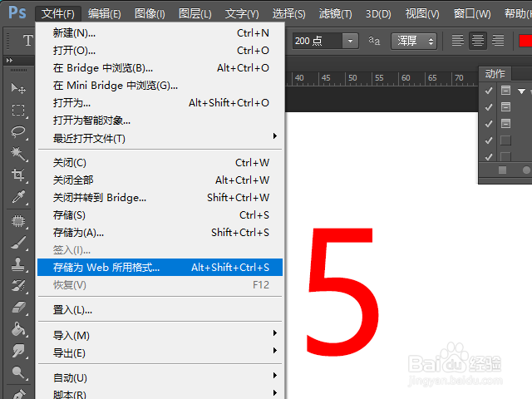Center align text
Image resolution: width=532 pixels, height=399 pixels.
478,41
